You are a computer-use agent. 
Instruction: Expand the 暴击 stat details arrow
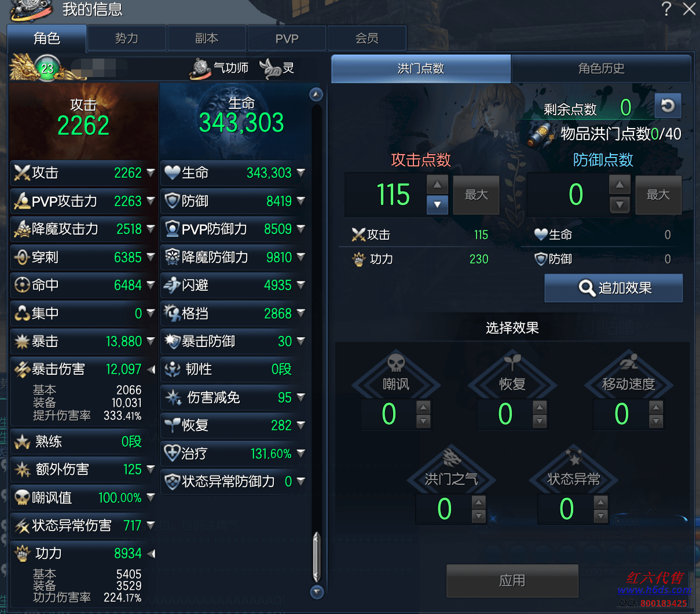(x=151, y=341)
